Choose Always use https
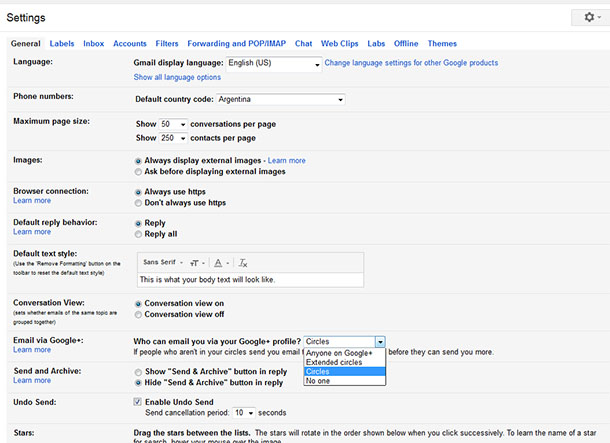The image size is (610, 443). click(x=138, y=192)
